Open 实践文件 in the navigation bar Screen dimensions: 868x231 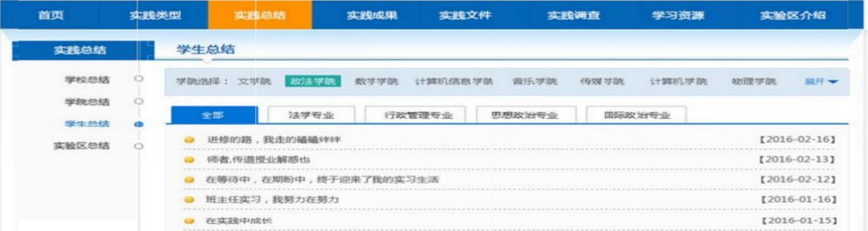point(465,15)
